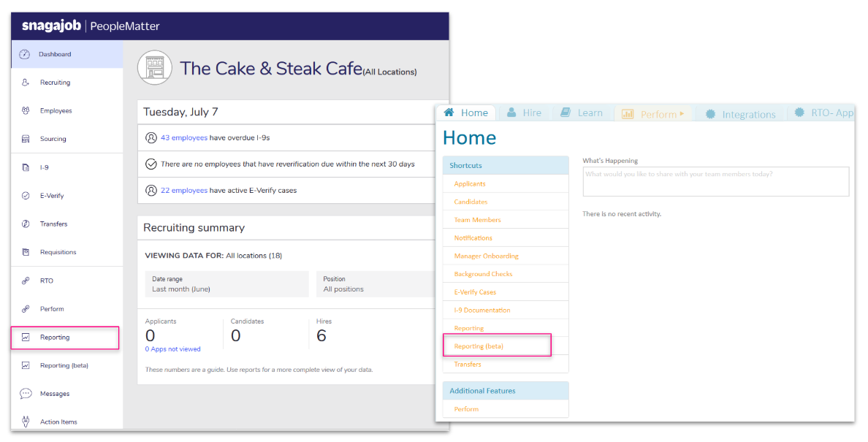Click the Perform bar chart icon in tab bar
868x442 pixels.
coord(627,114)
